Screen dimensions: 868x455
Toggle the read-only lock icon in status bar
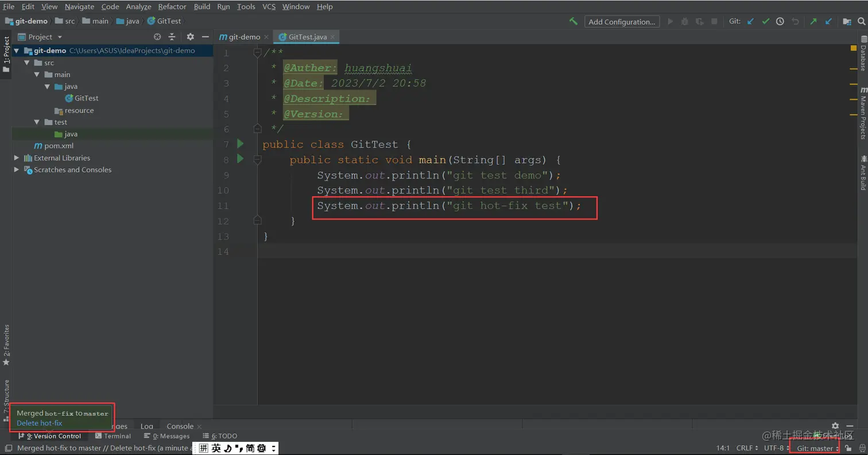tap(848, 448)
